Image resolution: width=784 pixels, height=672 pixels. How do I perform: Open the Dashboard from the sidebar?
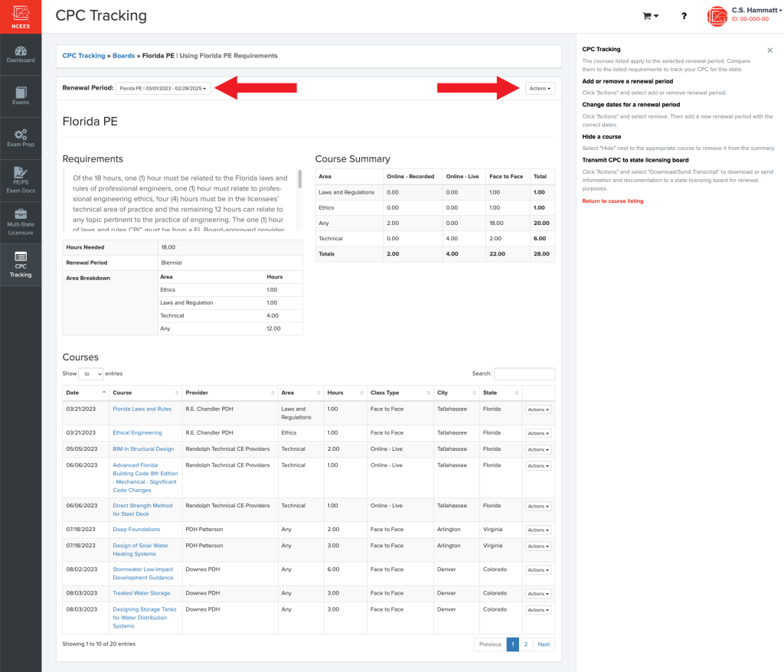[21, 54]
